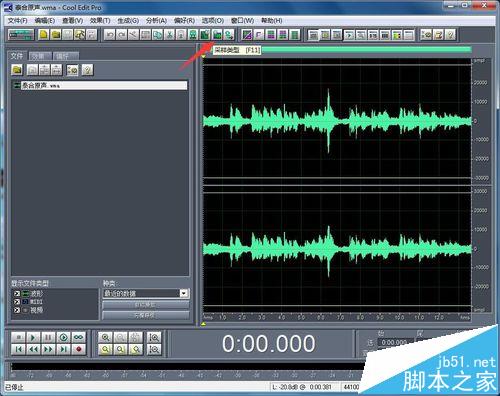Open the 查看(V) menu
This screenshot has height=396, width=500.
coord(73,21)
